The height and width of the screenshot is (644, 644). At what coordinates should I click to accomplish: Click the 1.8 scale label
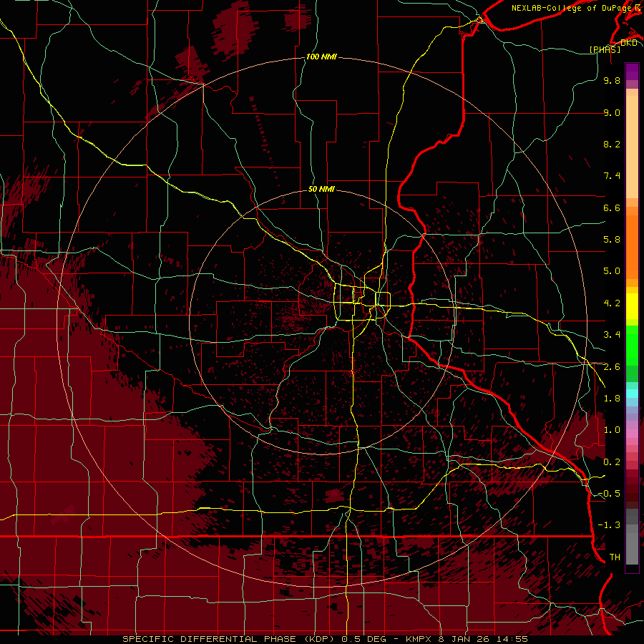click(x=612, y=399)
